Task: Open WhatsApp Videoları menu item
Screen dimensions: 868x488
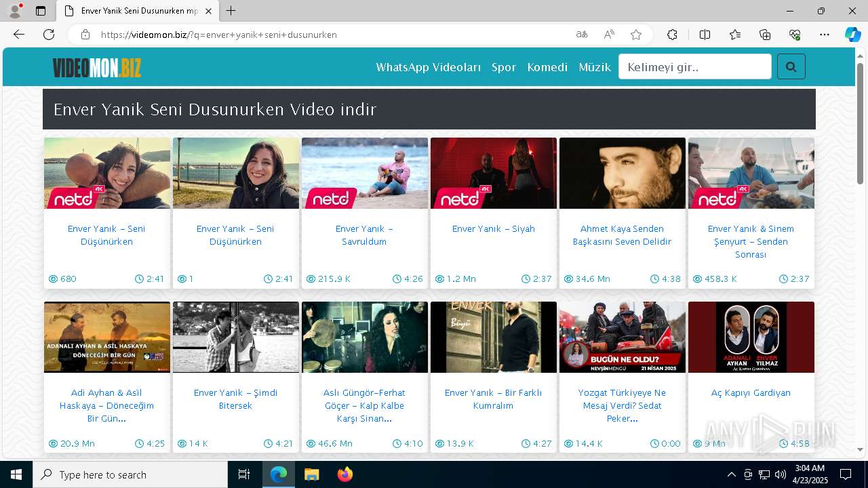Action: (x=429, y=67)
